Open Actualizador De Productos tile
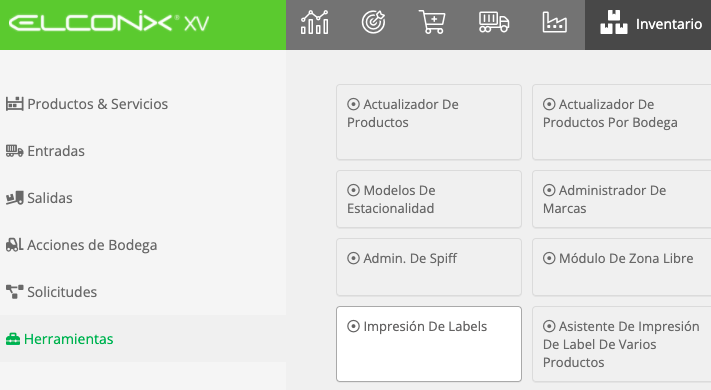 (x=429, y=122)
